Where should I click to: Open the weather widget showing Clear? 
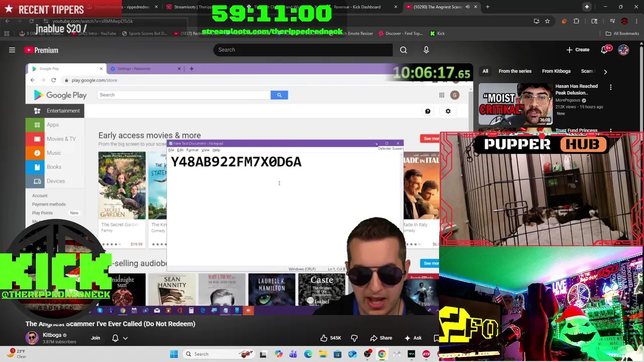coord(16,354)
